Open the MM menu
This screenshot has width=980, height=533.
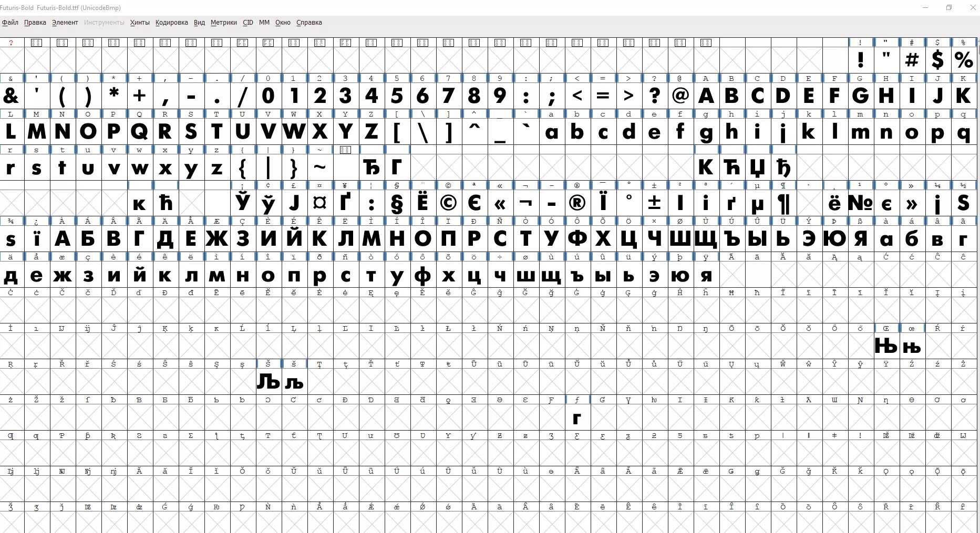pyautogui.click(x=264, y=23)
